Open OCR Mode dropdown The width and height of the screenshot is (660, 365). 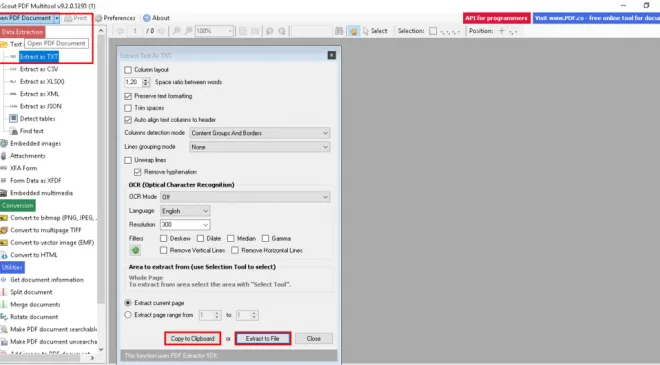click(x=245, y=197)
